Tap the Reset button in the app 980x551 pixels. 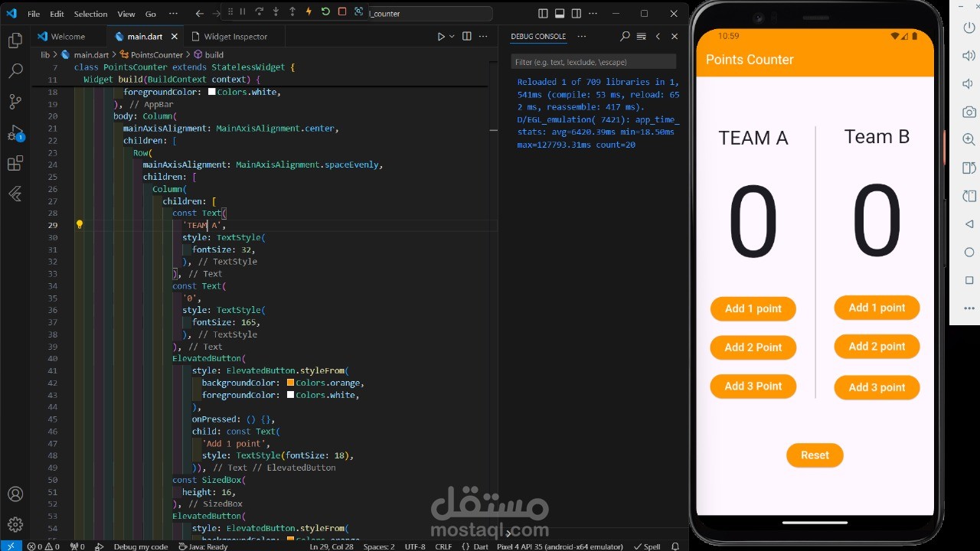pyautogui.click(x=815, y=455)
